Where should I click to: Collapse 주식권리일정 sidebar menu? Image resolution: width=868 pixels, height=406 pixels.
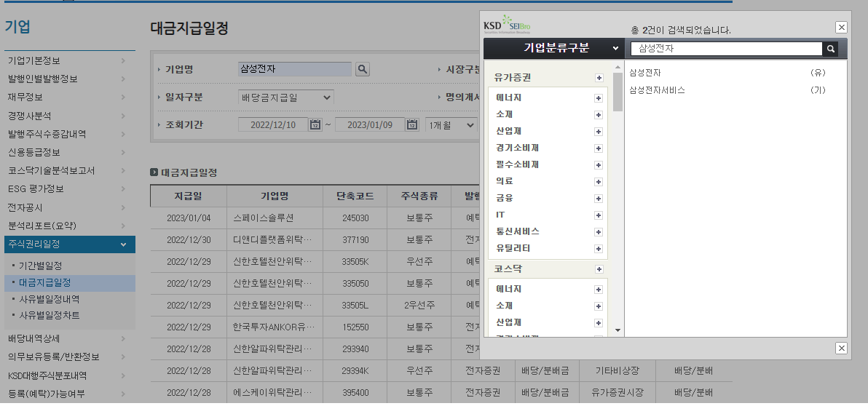[70, 244]
